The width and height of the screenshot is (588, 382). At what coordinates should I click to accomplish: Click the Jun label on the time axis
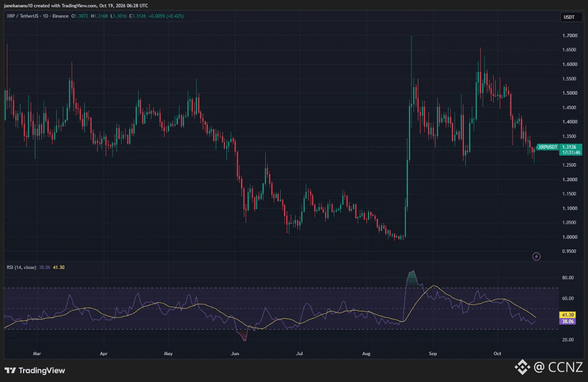235,353
